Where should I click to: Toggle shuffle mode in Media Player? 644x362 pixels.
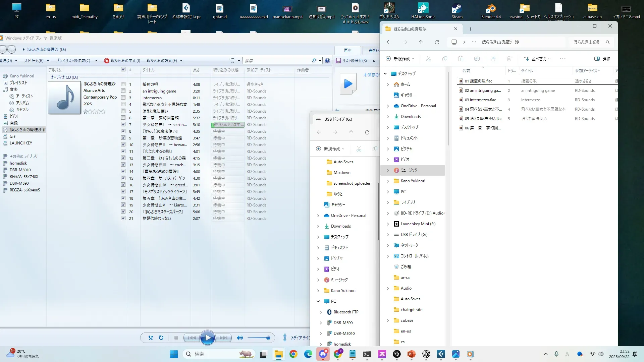coord(151,338)
